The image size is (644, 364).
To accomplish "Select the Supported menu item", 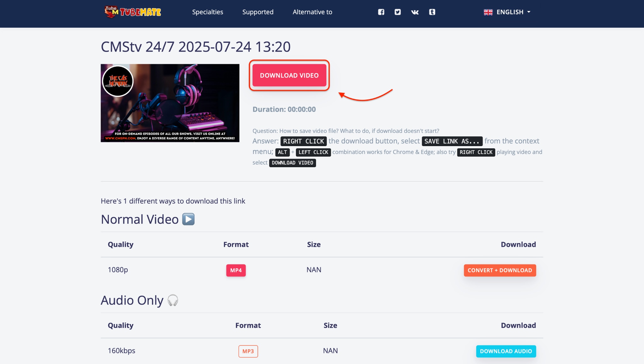I will click(258, 12).
